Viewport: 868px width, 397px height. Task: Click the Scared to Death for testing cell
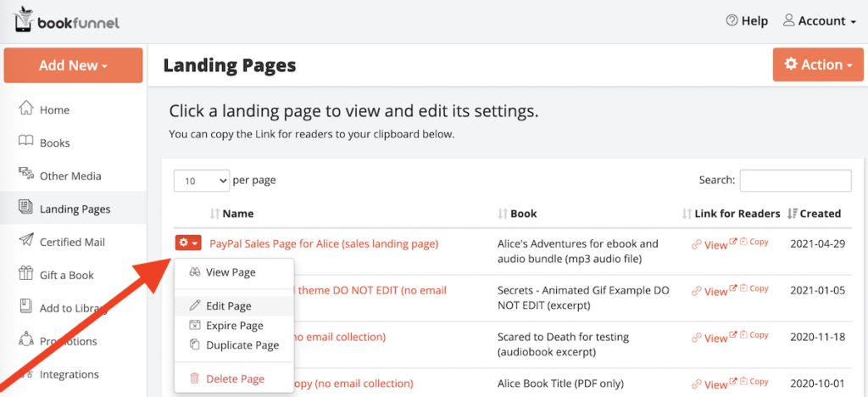tap(563, 344)
